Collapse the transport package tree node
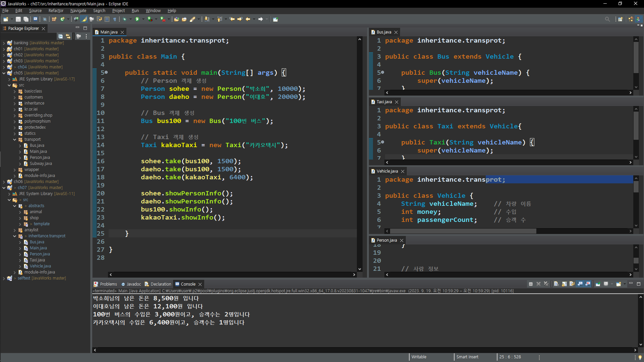The image size is (644, 362). (15, 139)
